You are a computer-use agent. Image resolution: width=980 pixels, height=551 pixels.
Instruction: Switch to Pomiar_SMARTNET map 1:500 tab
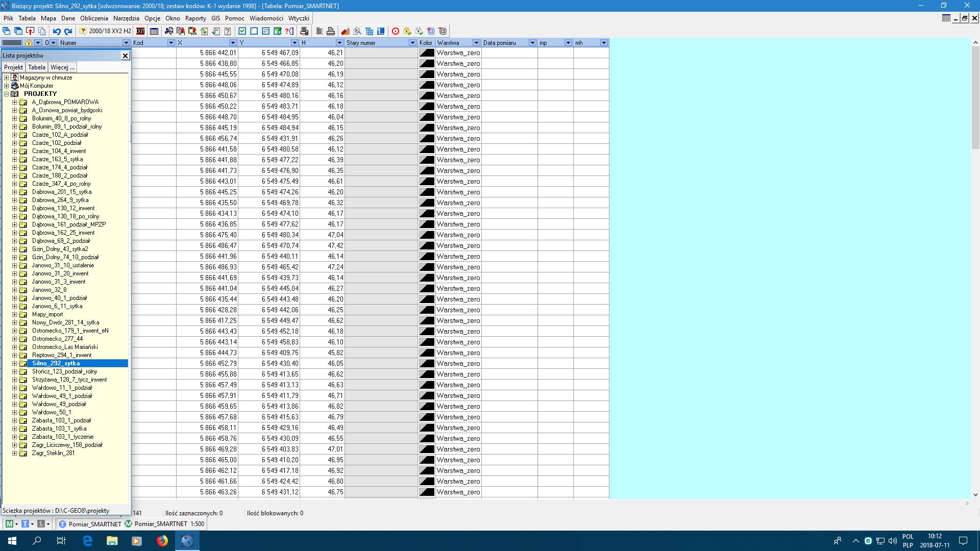click(164, 524)
